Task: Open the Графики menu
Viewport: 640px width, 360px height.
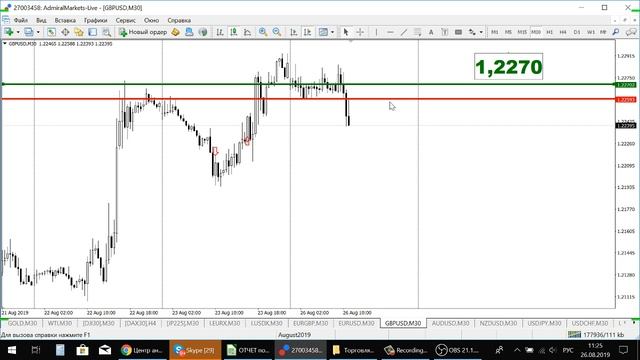Action: 96,20
